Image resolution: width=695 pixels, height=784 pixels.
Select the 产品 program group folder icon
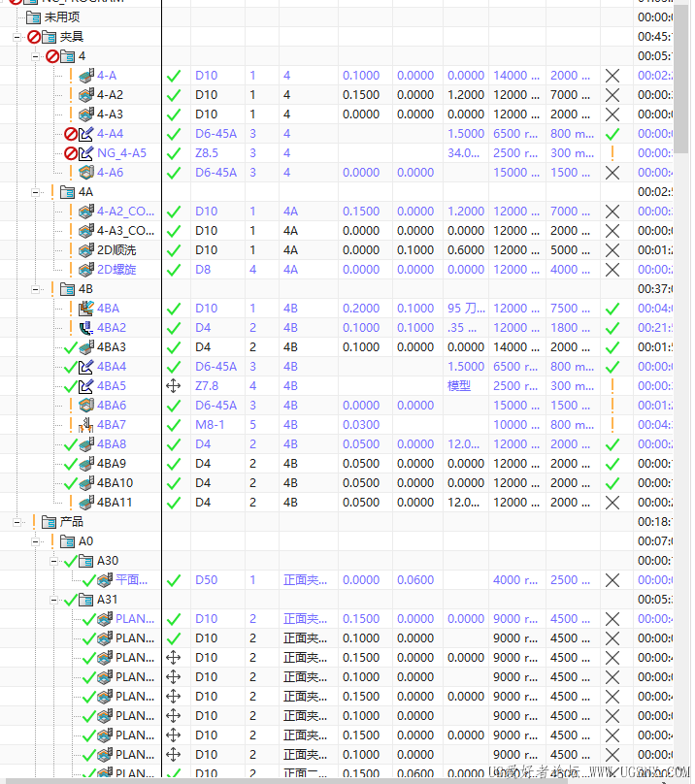pyautogui.click(x=50, y=522)
